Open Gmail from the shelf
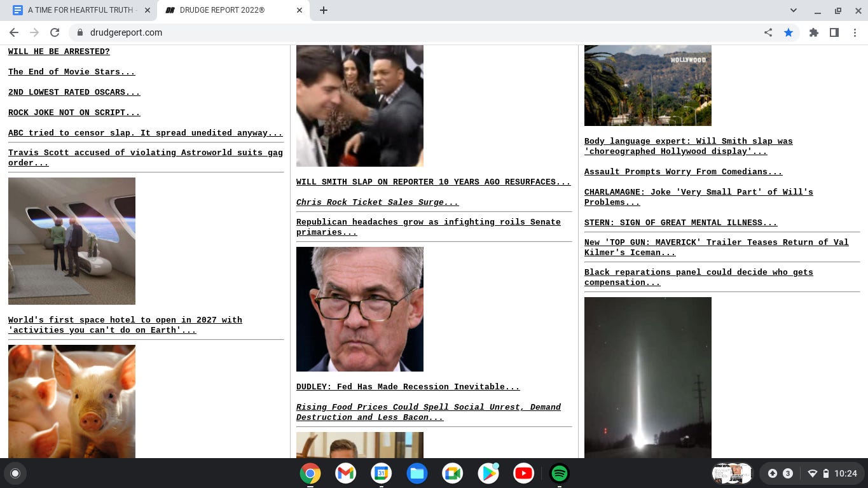The image size is (868, 488). pyautogui.click(x=346, y=473)
